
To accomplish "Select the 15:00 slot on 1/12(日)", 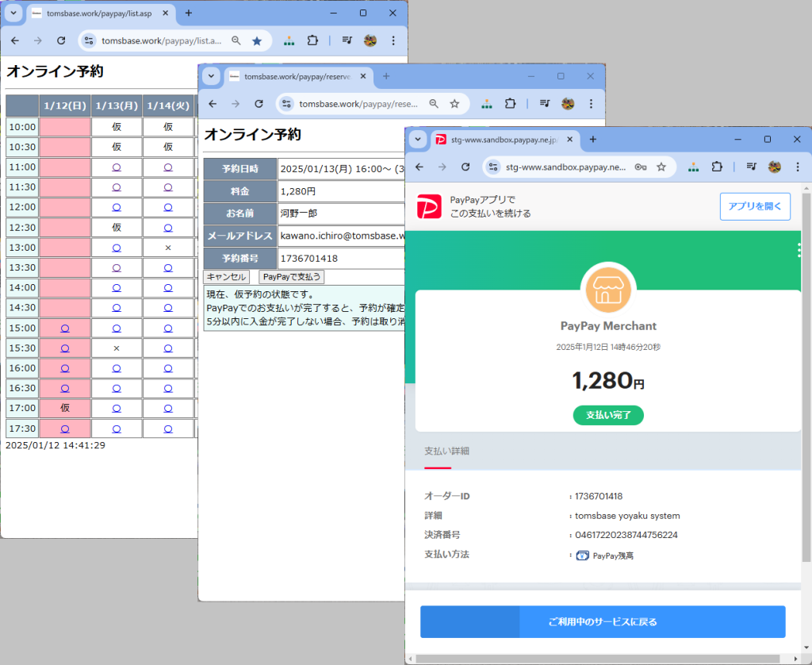I will (x=65, y=328).
